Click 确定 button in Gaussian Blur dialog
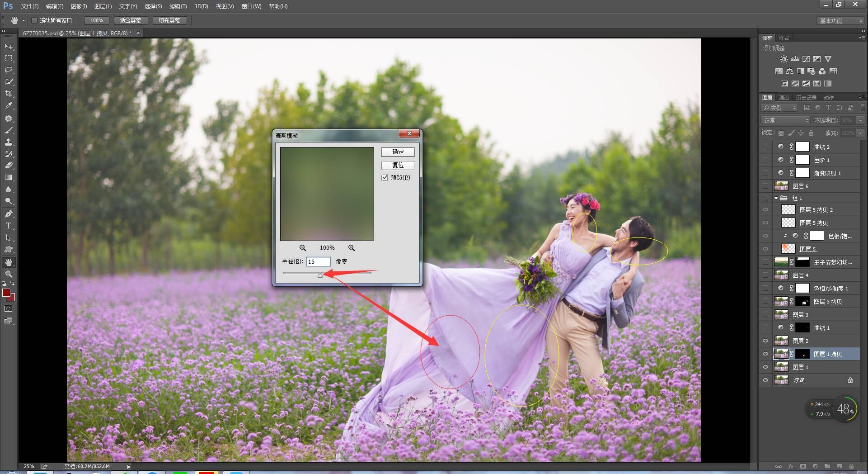Viewport: 868px width, 474px height. pyautogui.click(x=398, y=152)
